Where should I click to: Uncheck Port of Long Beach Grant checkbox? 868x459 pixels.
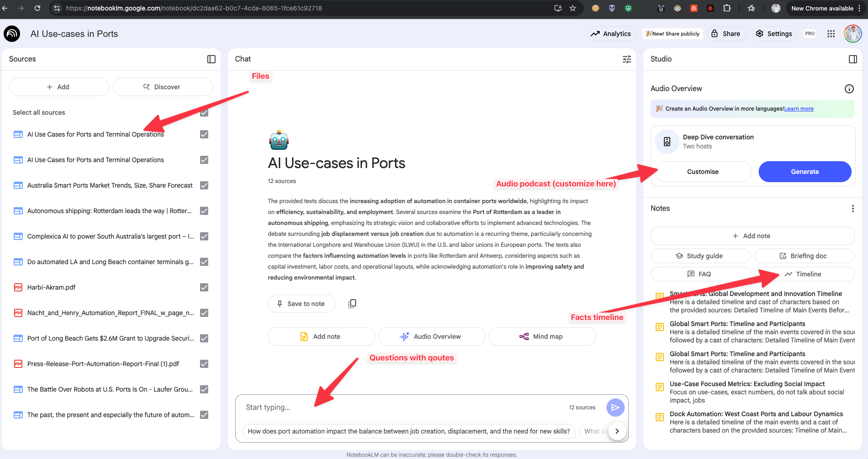click(x=204, y=338)
